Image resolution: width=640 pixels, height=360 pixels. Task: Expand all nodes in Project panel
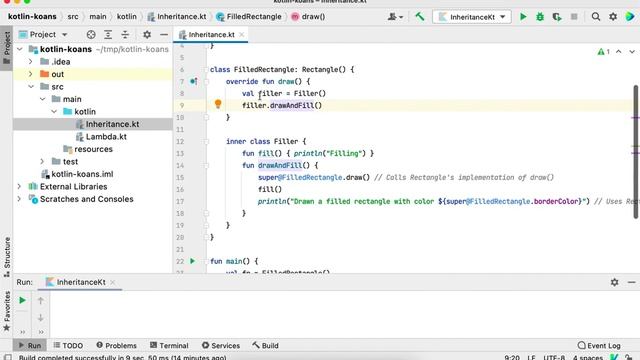point(108,35)
